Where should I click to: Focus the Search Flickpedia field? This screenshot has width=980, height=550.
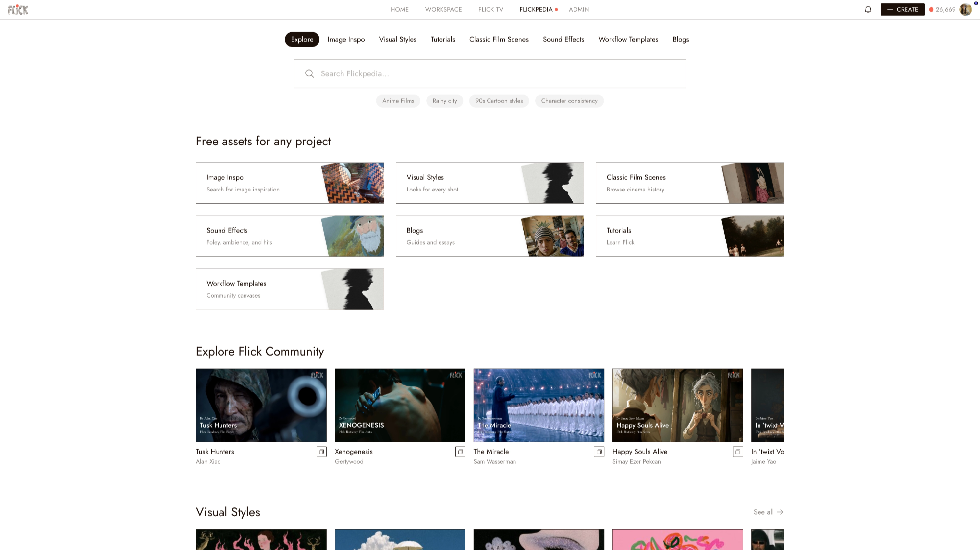(490, 73)
